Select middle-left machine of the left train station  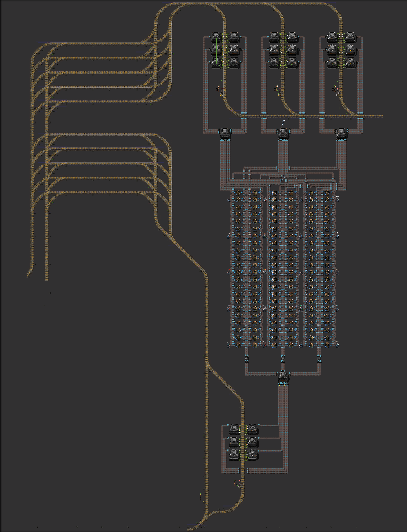216,50
